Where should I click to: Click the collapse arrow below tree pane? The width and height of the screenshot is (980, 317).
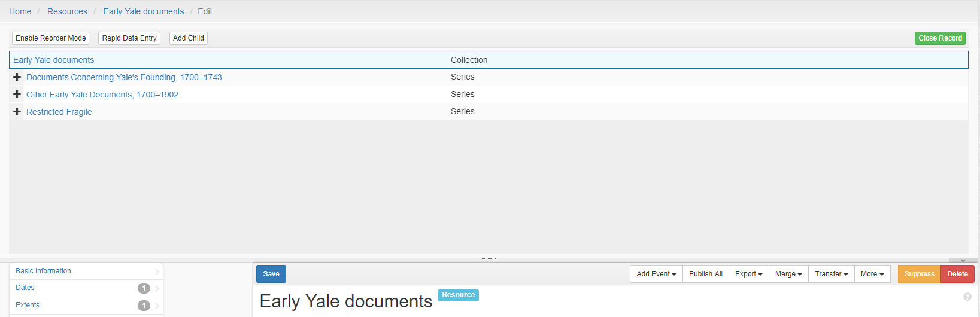[963, 260]
